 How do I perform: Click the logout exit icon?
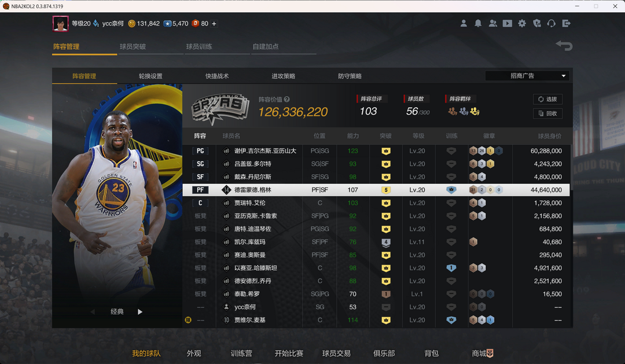point(567,24)
